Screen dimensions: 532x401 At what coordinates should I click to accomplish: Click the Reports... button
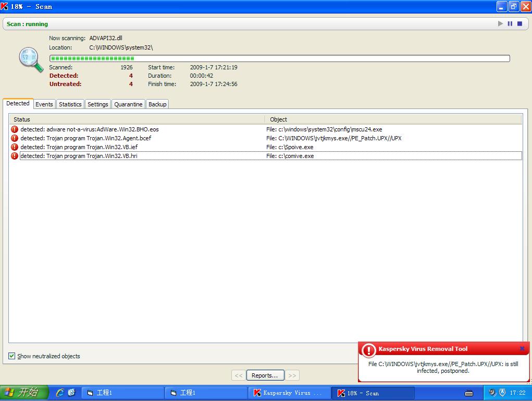tap(265, 375)
